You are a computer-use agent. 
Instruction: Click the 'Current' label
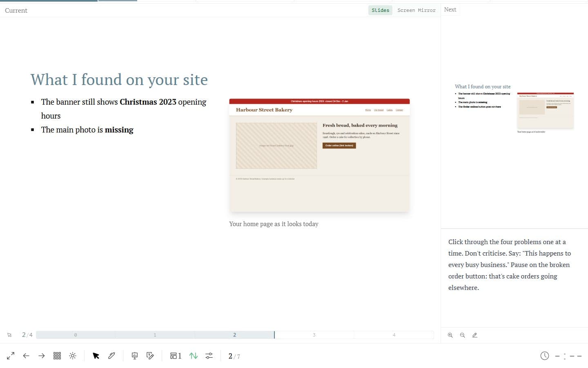[x=16, y=11]
